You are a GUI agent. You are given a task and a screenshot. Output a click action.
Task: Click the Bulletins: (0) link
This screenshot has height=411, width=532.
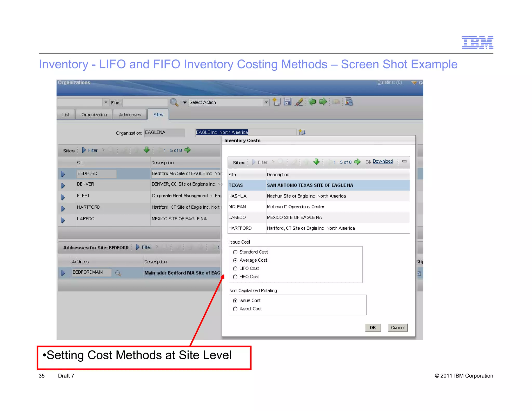390,82
